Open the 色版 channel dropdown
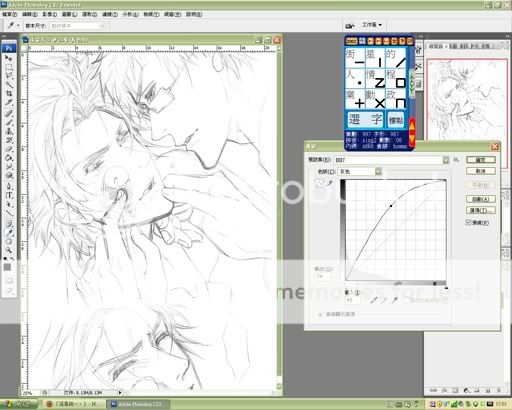The height and width of the screenshot is (410, 512). click(378, 171)
